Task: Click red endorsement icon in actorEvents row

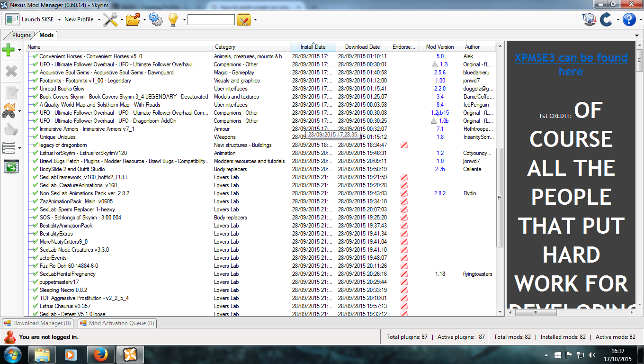Action: coord(404,258)
